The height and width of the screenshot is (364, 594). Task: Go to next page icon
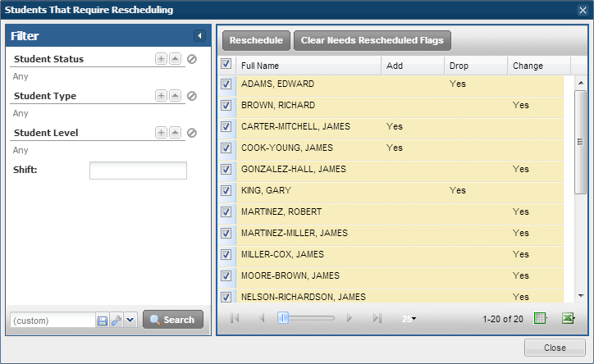[x=350, y=318]
